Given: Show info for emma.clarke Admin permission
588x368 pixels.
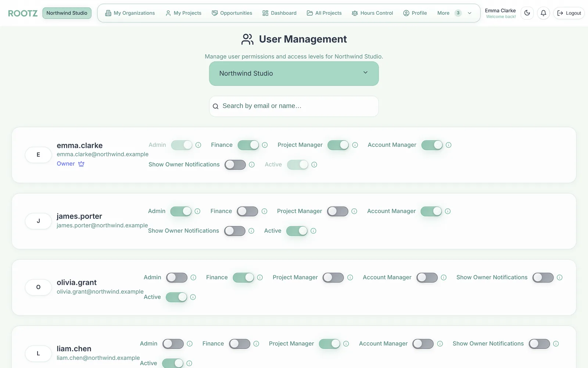Looking at the screenshot, I should [198, 145].
